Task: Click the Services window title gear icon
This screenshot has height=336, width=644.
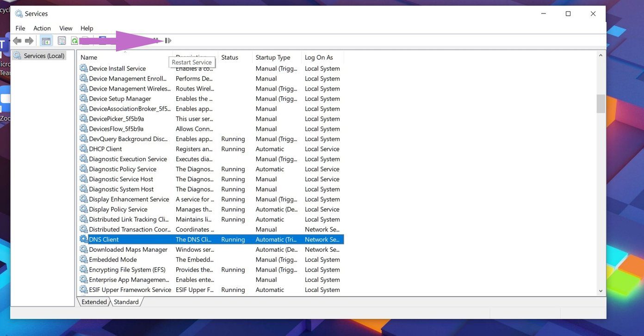Action: tap(19, 14)
